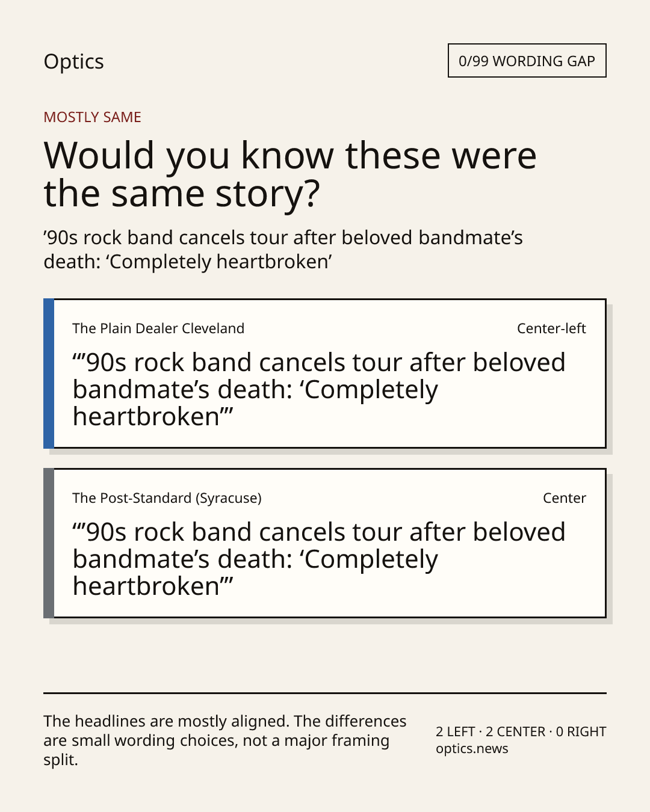Viewport: 650px width, 812px height.
Task: Click the headlines alignment summary paragraph
Action: pos(225,740)
